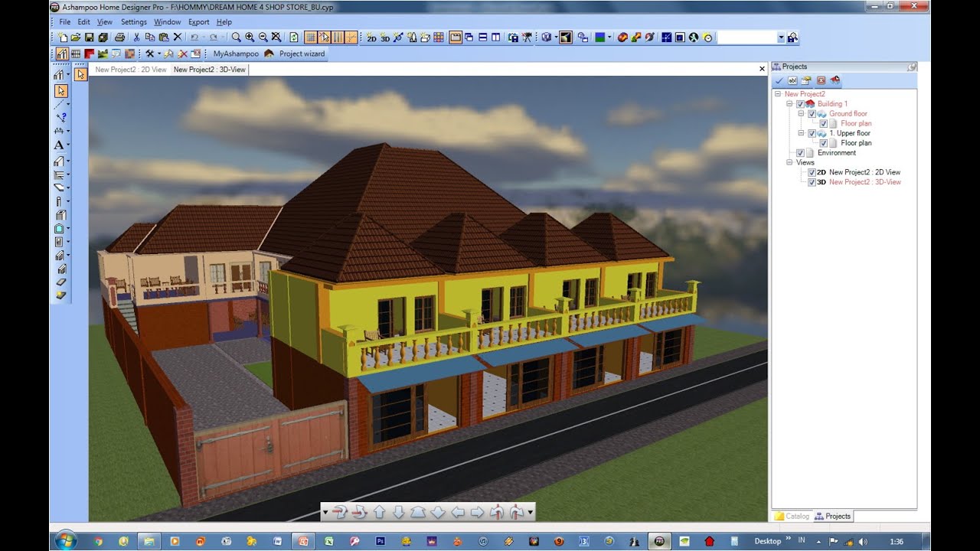Tile windows vertically
The height and width of the screenshot is (551, 980).
(x=495, y=37)
